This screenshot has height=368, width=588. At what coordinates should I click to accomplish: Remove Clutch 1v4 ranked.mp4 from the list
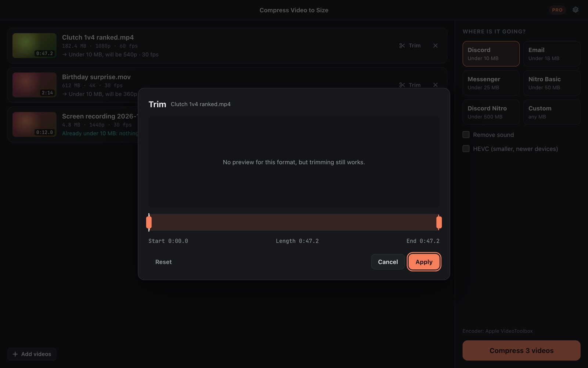click(435, 46)
